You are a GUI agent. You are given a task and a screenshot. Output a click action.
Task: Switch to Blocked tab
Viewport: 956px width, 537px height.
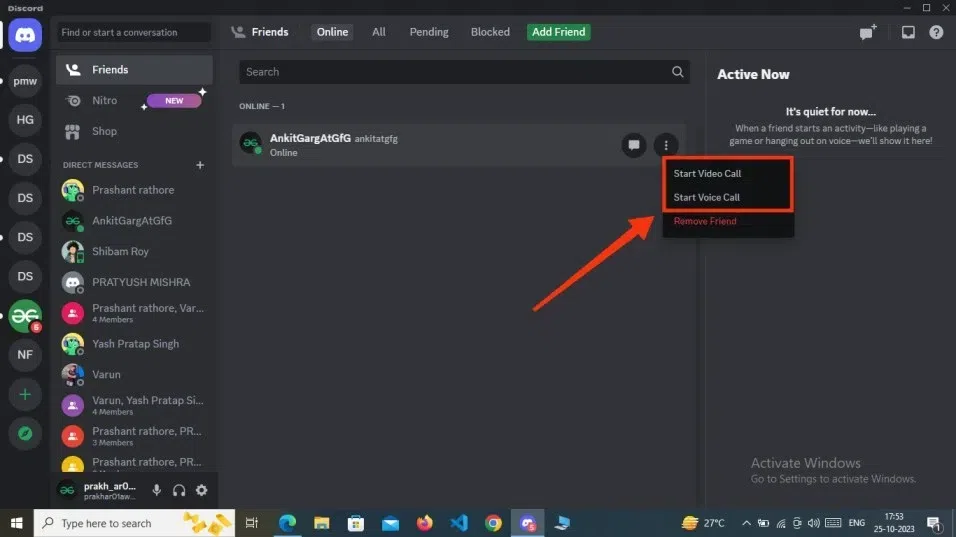pos(490,32)
